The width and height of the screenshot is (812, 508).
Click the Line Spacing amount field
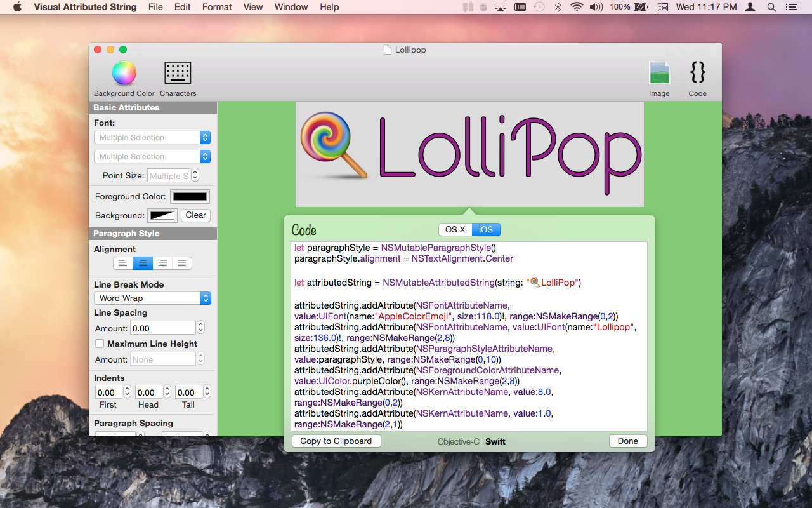tap(163, 328)
